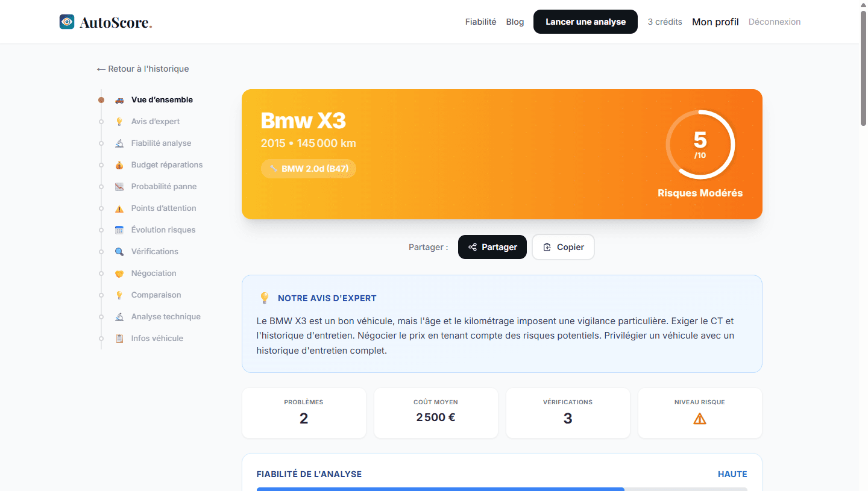This screenshot has height=491, width=868.
Task: Click the AutoScore eye logo icon
Action: [x=67, y=22]
